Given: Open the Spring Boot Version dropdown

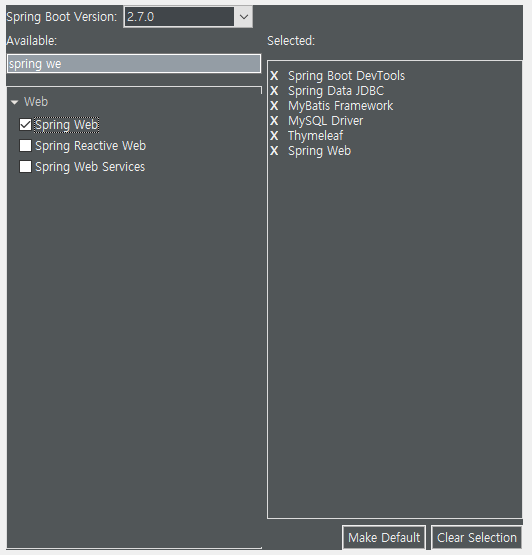Looking at the screenshot, I should point(244,17).
